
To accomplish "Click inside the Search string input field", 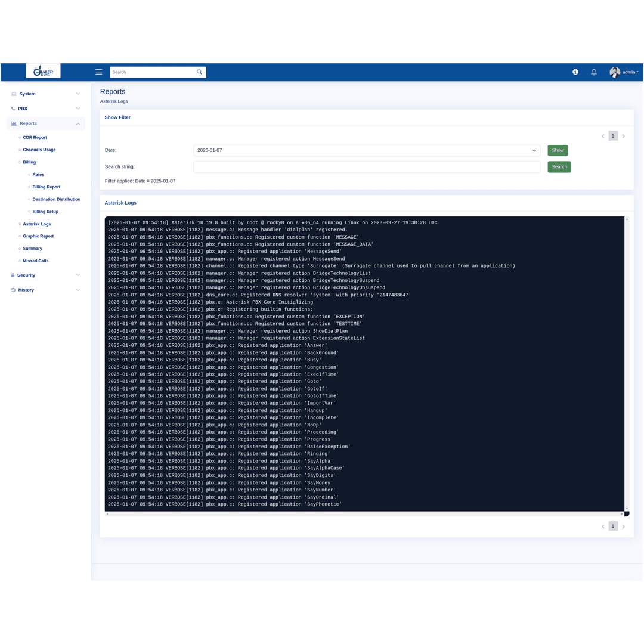I will [x=366, y=166].
